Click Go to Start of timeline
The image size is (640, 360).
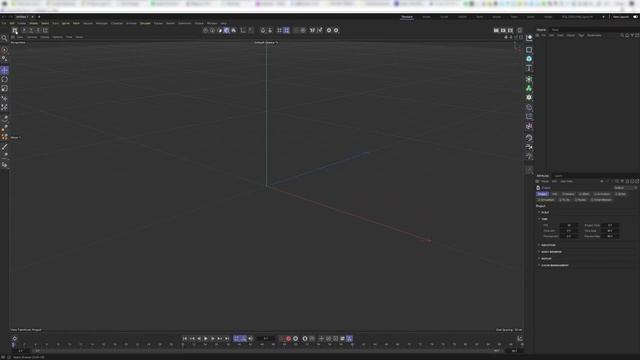point(185,338)
